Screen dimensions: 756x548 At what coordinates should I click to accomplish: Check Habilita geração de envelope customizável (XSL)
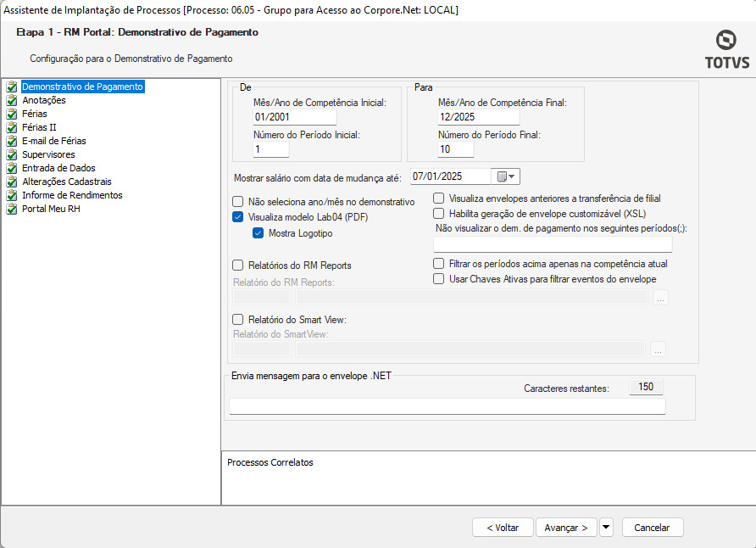tap(438, 213)
